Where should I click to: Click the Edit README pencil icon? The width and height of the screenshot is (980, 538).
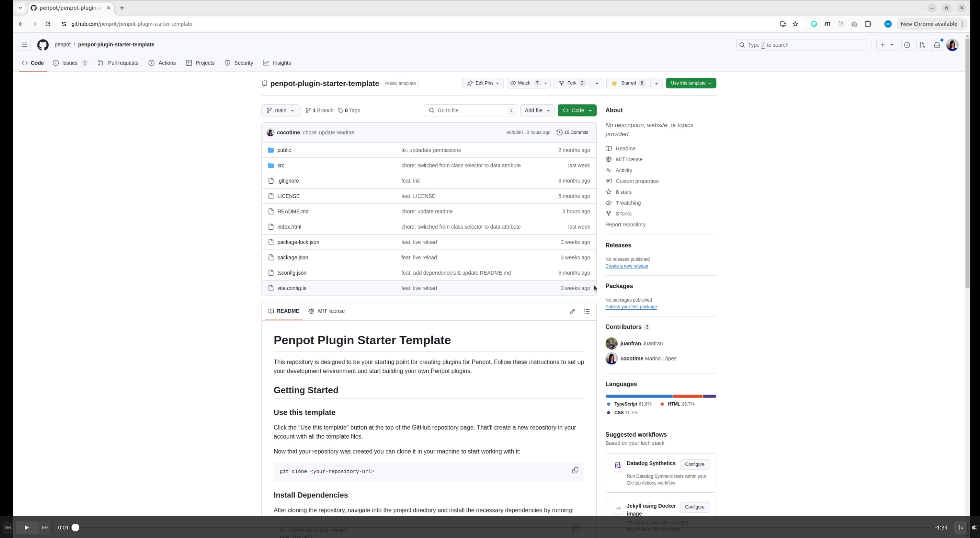click(572, 311)
